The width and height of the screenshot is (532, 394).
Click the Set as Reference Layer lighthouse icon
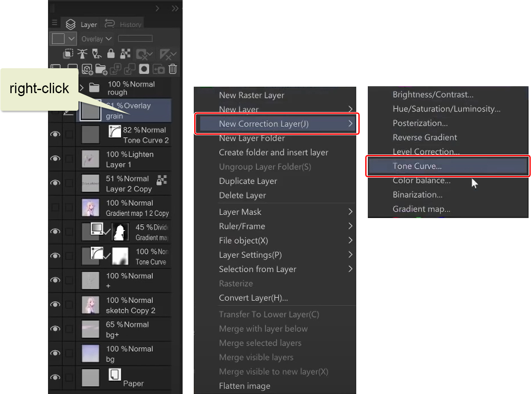point(82,54)
